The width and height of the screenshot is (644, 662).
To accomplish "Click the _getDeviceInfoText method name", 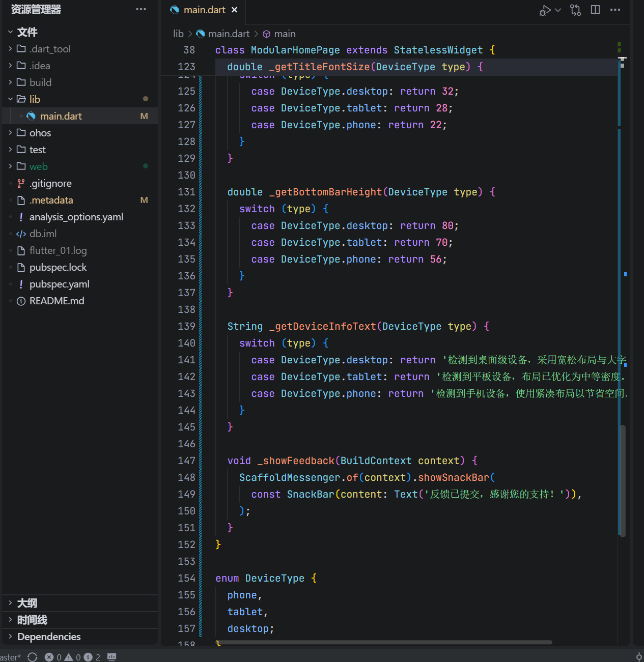I will click(322, 326).
